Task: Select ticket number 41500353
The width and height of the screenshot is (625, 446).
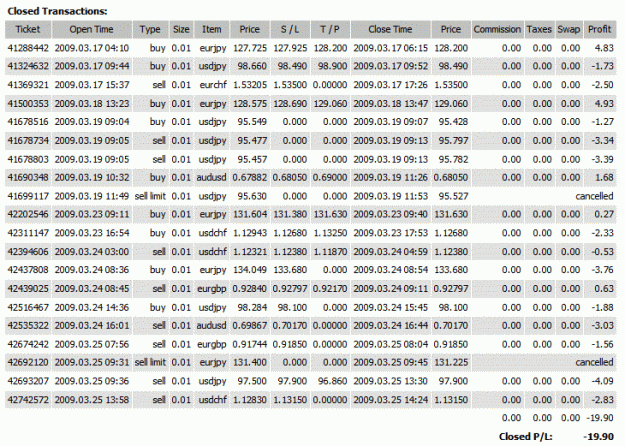Action: pos(28,104)
